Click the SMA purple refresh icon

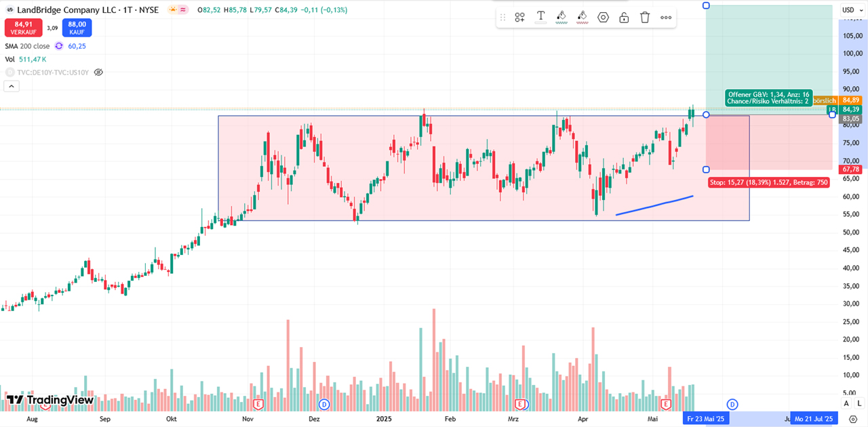click(59, 46)
